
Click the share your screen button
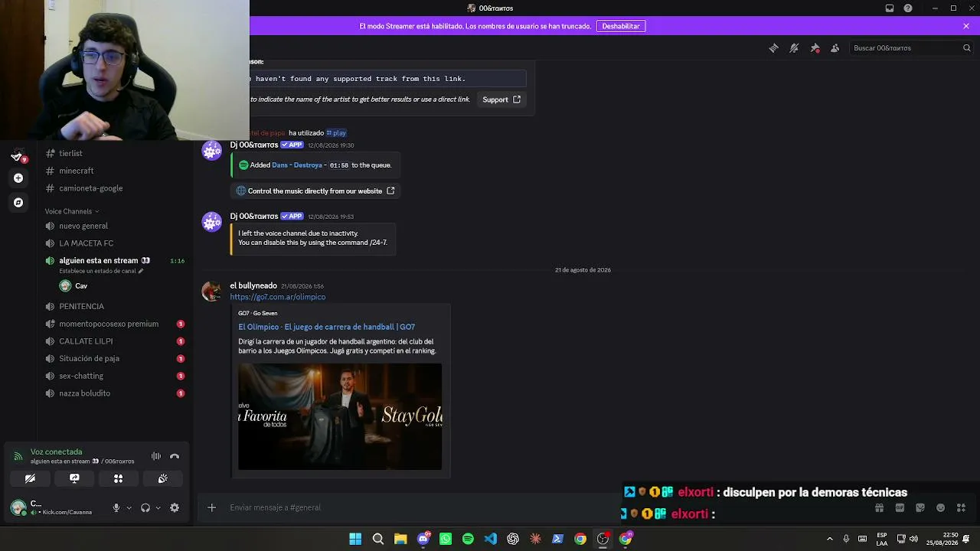click(x=74, y=478)
